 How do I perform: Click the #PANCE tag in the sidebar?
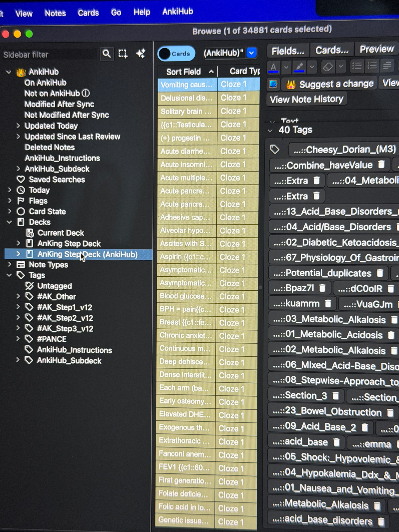tap(52, 339)
